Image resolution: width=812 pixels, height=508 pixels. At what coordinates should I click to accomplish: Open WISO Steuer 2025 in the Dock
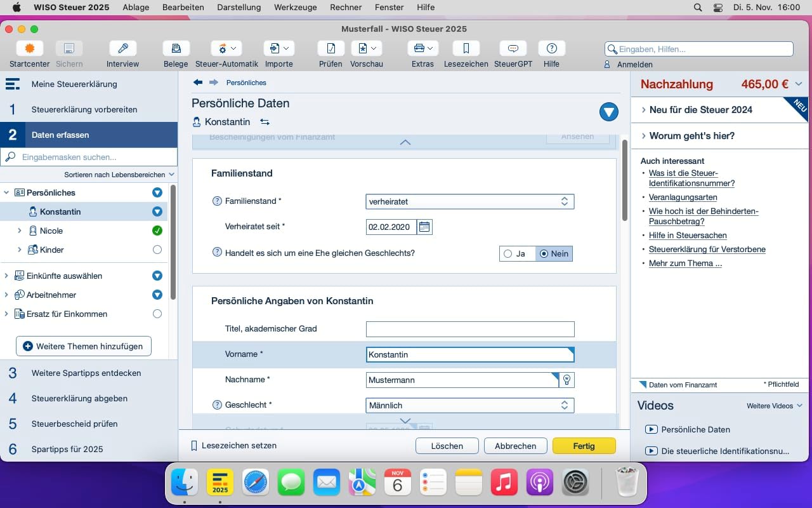tap(220, 483)
